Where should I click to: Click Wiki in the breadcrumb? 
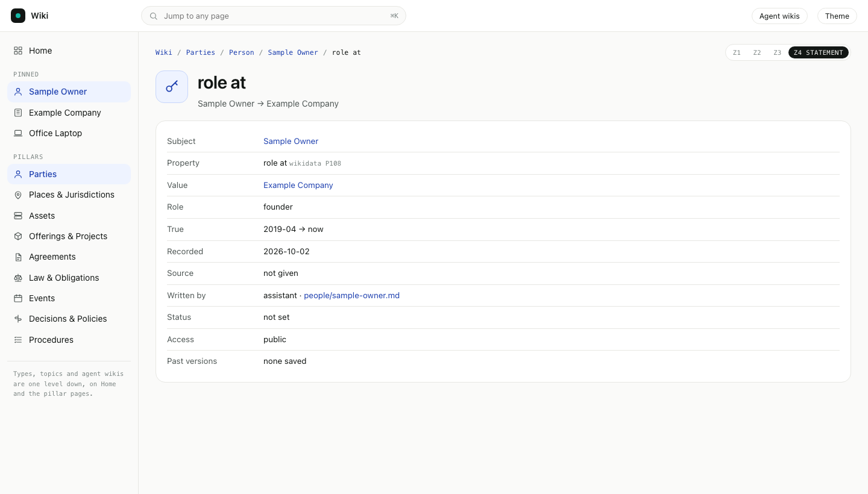(164, 52)
